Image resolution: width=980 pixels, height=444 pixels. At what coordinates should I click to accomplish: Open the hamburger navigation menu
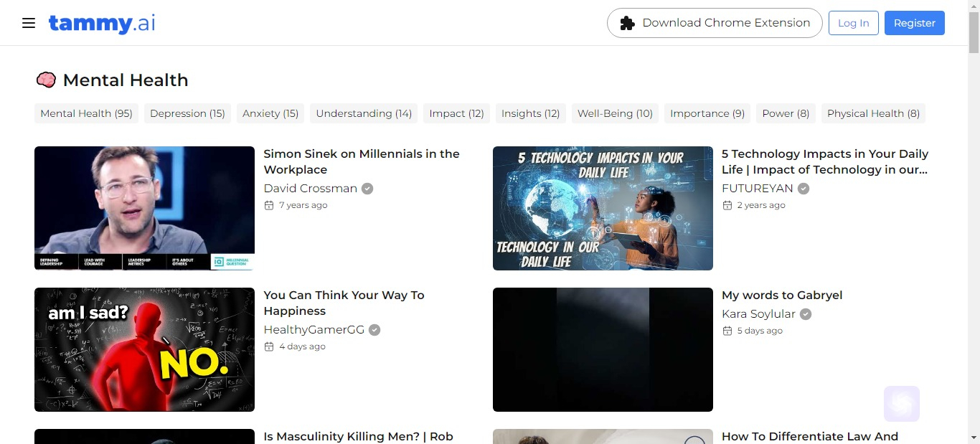click(x=29, y=23)
